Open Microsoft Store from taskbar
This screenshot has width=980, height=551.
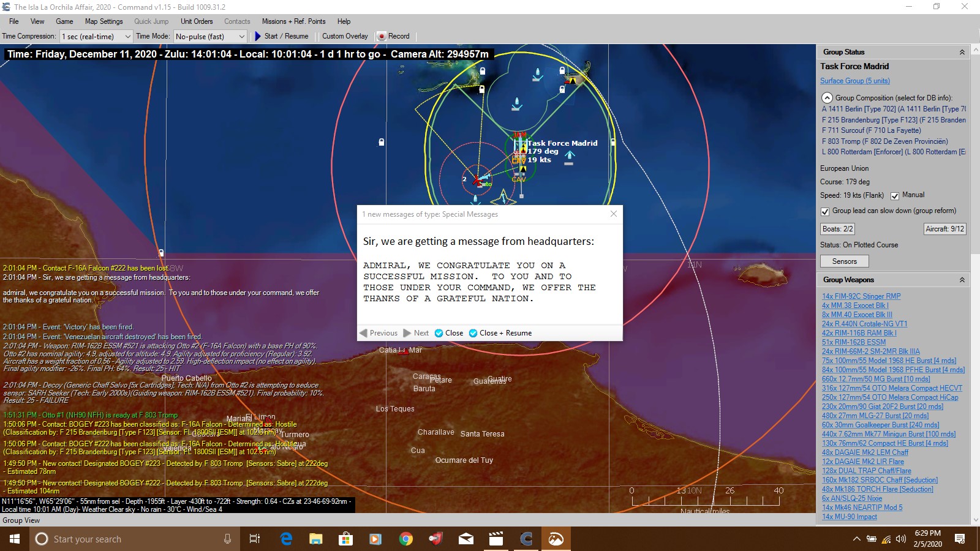pos(346,539)
